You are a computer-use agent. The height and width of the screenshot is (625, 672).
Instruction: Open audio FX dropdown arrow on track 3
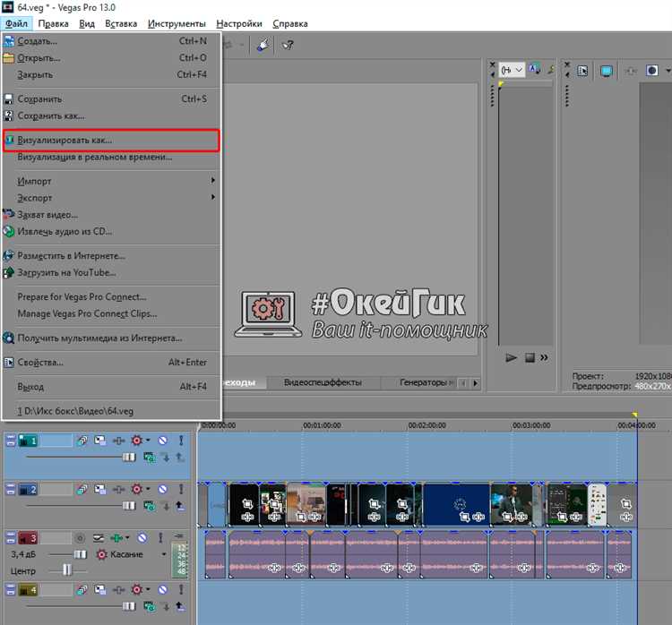click(x=127, y=537)
